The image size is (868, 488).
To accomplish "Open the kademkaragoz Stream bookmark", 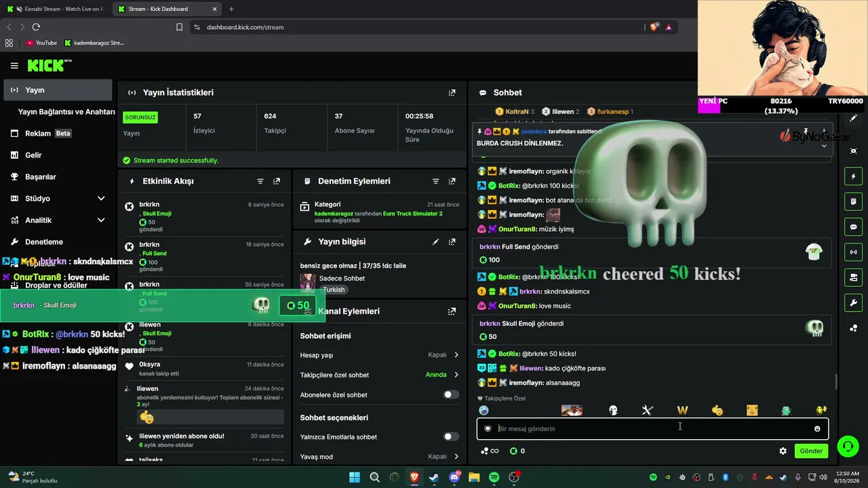I will pyautogui.click(x=94, y=43).
